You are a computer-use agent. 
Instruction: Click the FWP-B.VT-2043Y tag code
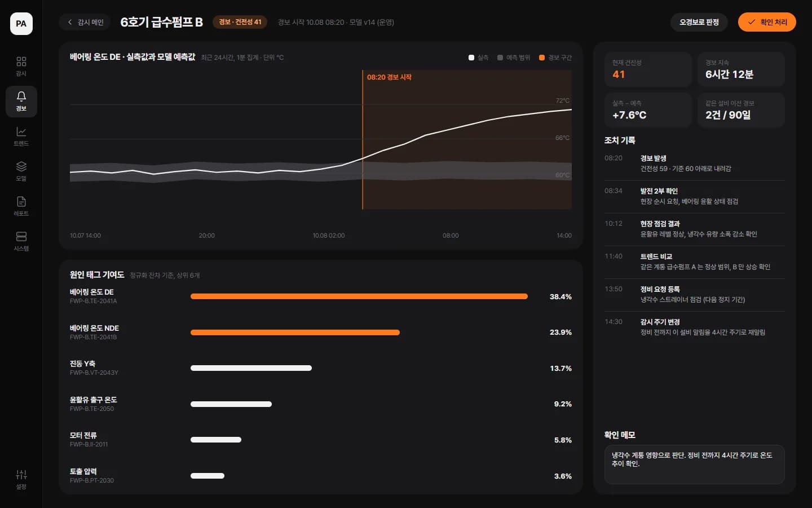[94, 373]
